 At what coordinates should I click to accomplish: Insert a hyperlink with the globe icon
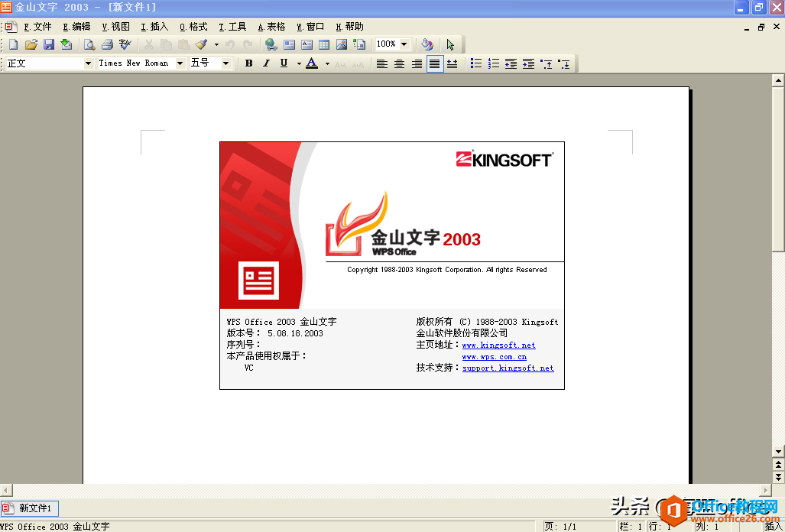pos(271,44)
